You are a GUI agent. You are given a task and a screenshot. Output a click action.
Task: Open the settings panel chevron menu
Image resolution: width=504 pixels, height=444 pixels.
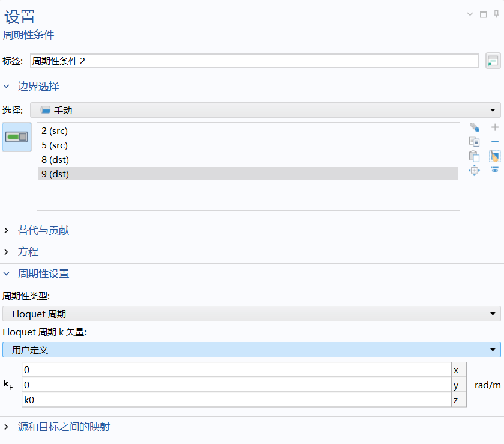[470, 14]
